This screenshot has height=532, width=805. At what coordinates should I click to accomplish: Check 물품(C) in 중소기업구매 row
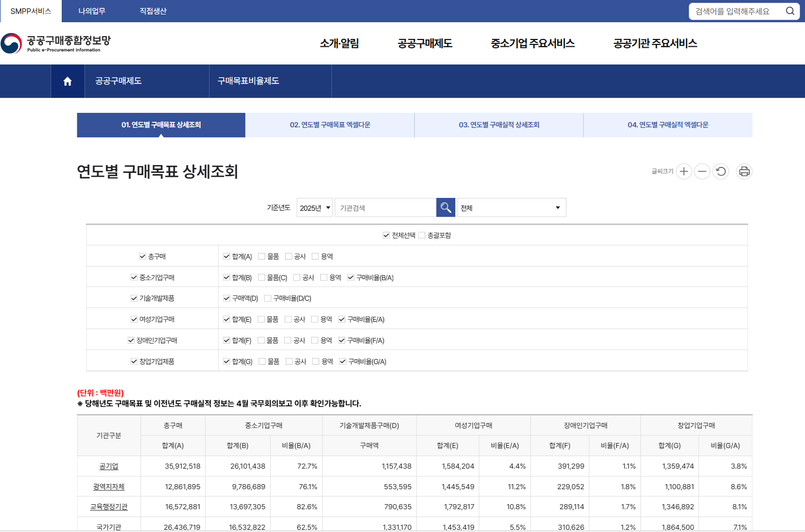point(261,277)
